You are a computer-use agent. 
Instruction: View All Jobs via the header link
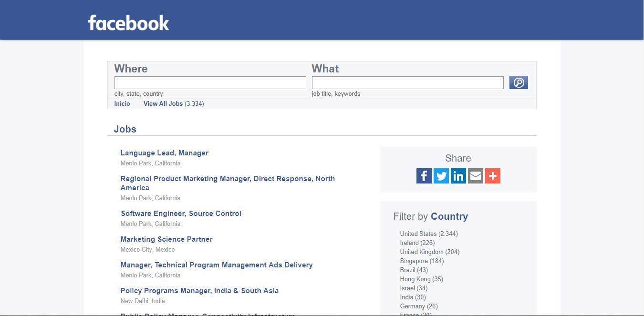(163, 103)
